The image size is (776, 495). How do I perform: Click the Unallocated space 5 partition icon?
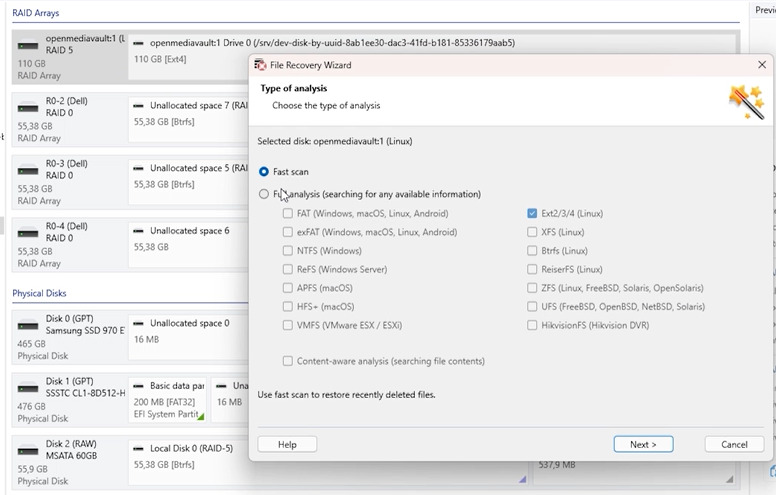(139, 169)
